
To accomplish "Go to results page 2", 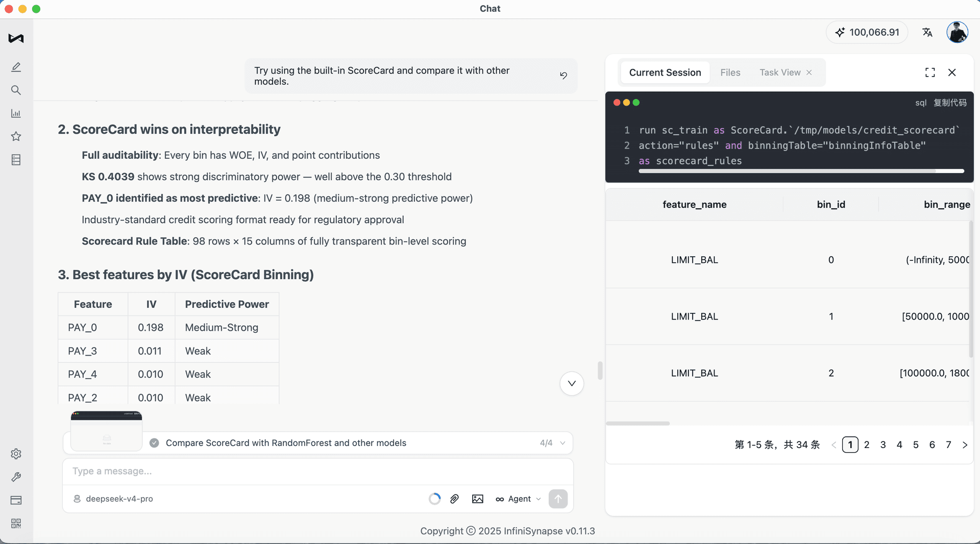I will coord(866,445).
